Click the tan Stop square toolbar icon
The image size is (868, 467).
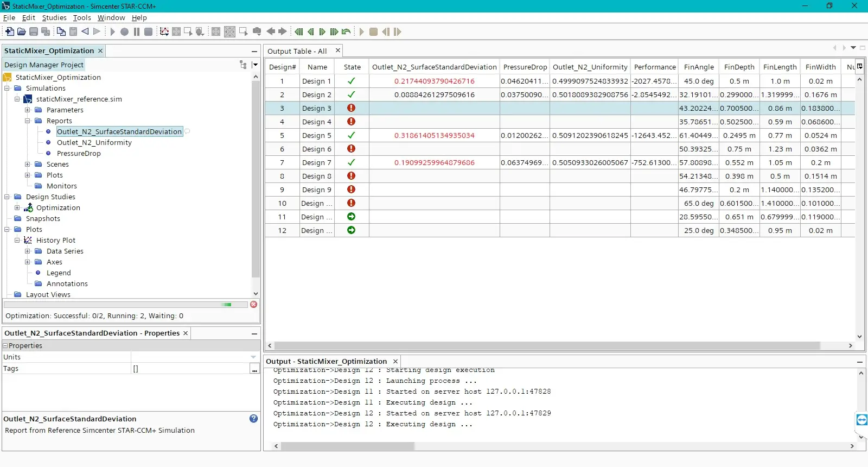point(373,31)
